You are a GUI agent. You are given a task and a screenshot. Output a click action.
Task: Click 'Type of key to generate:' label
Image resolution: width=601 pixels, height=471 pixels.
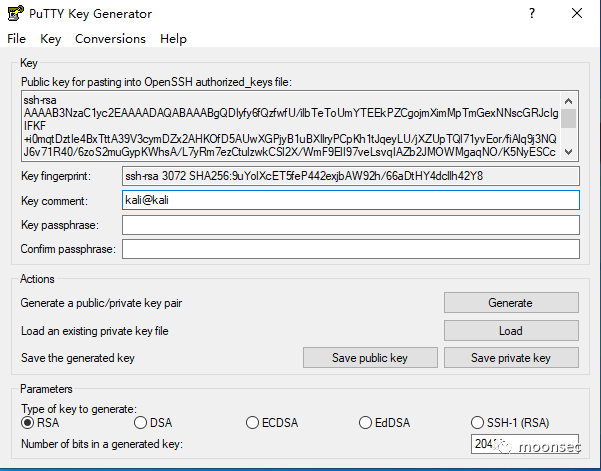click(79, 409)
